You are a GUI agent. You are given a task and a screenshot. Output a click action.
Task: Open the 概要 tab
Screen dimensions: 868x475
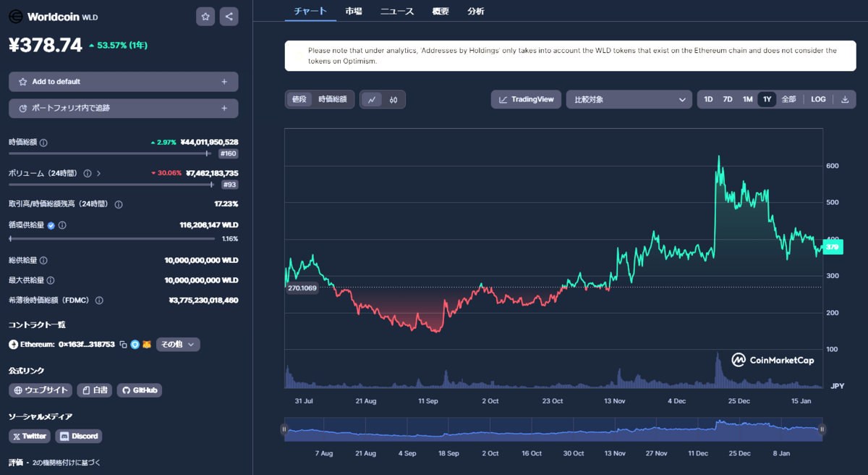coord(441,11)
